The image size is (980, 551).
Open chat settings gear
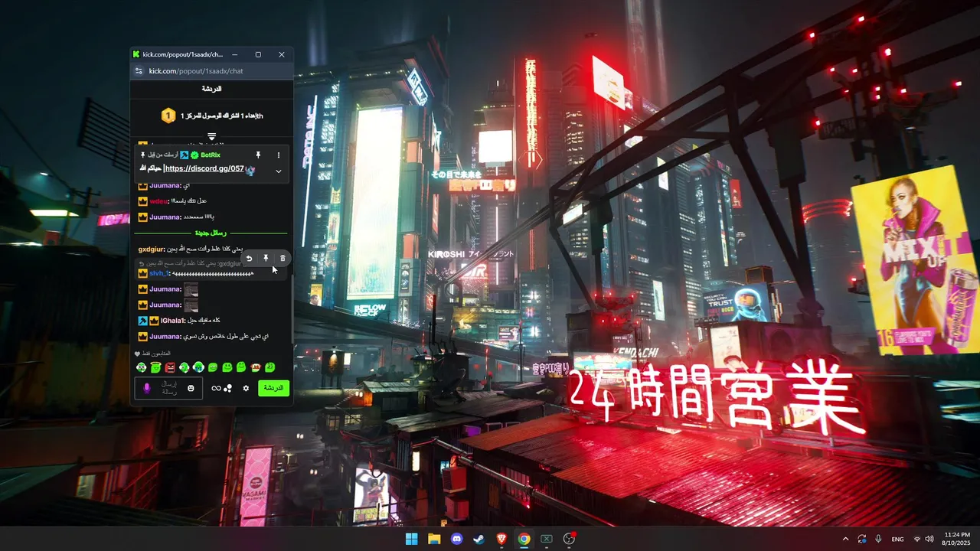click(x=246, y=388)
